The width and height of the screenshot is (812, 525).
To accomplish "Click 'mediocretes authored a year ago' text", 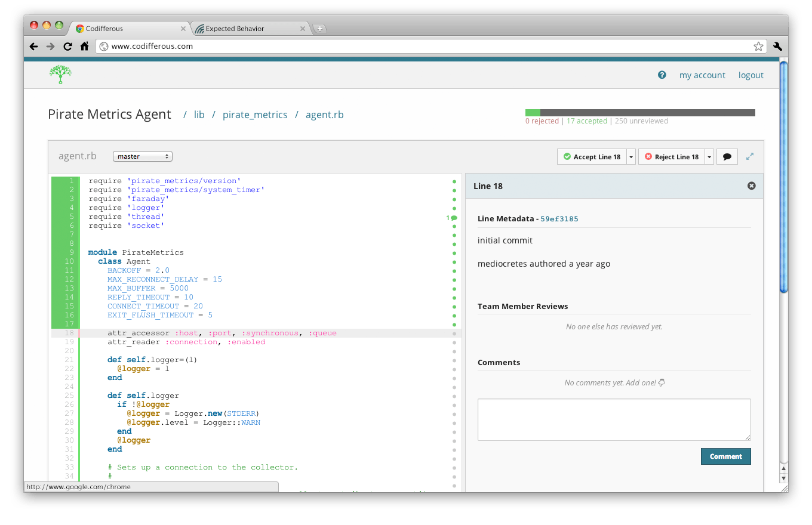I will click(544, 264).
